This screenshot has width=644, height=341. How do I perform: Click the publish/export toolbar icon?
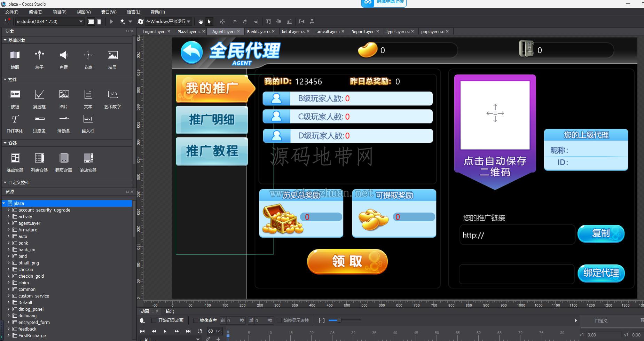coord(122,22)
